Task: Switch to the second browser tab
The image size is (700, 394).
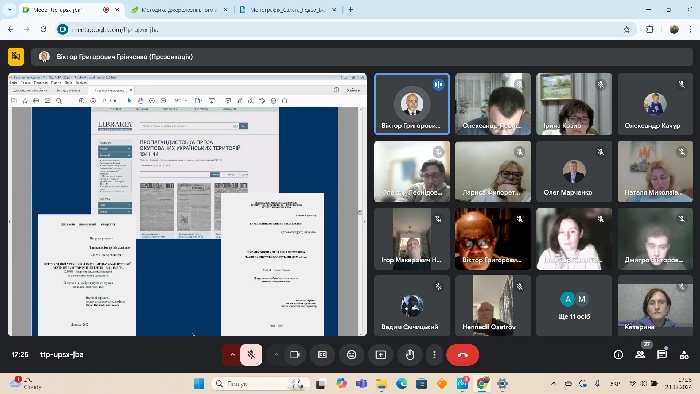Action: pos(180,9)
